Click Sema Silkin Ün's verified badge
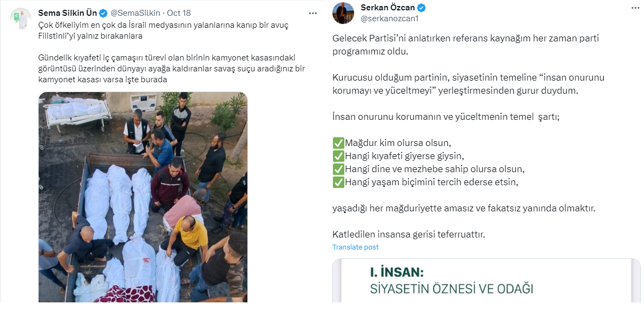 coord(104,13)
